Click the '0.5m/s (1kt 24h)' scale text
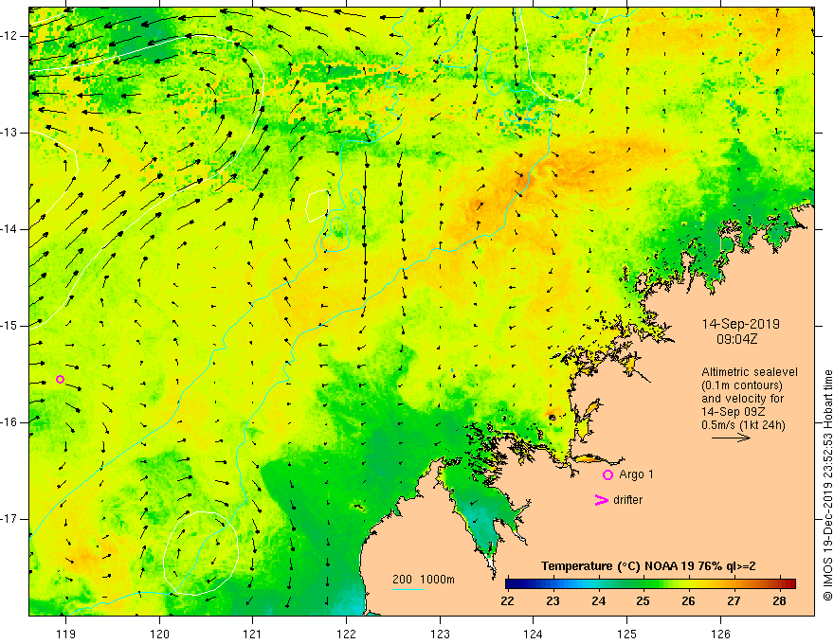 pyautogui.click(x=743, y=425)
